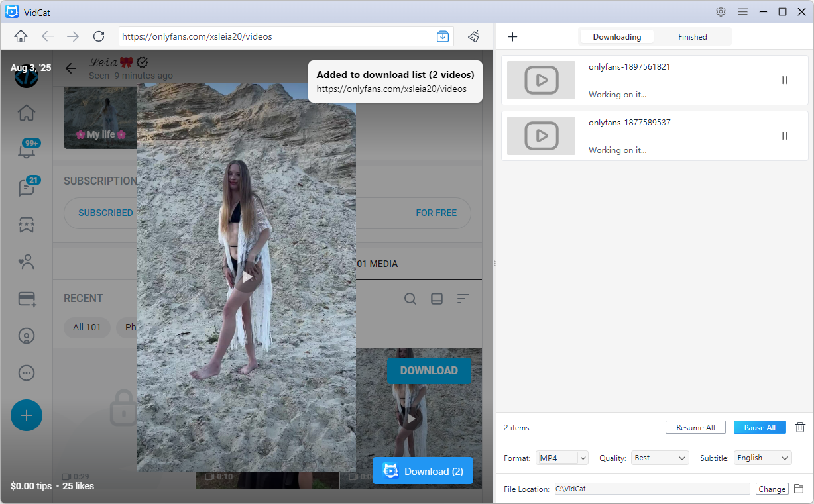Click Pause All button
The width and height of the screenshot is (814, 504).
click(760, 428)
